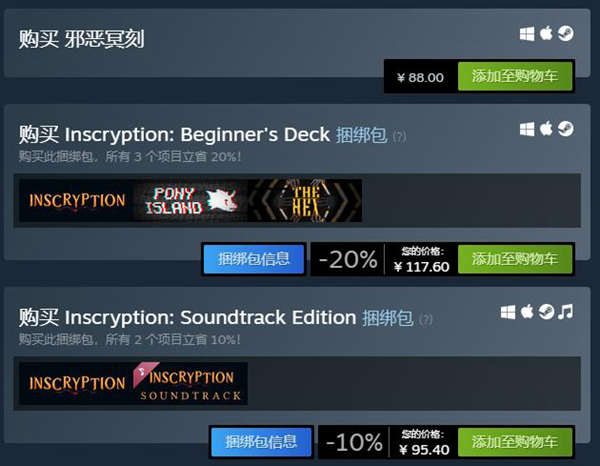The image size is (600, 466).
Task: Open the Inscryption Soundtrack thumbnail
Action: 189,383
